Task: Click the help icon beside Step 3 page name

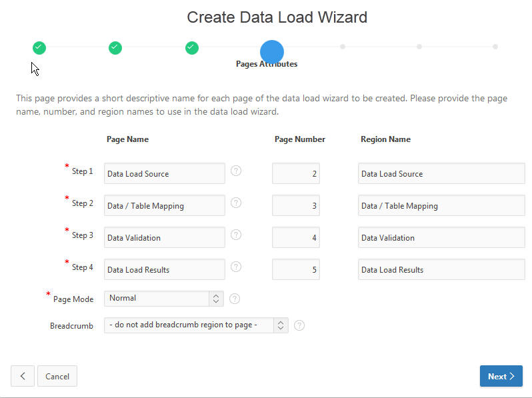Action: coord(236,235)
